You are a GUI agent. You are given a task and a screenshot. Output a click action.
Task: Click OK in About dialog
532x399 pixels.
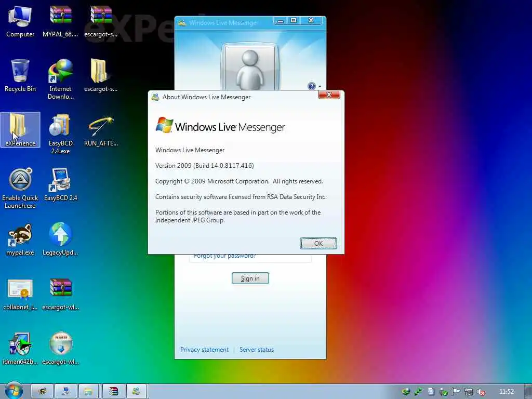tap(318, 243)
